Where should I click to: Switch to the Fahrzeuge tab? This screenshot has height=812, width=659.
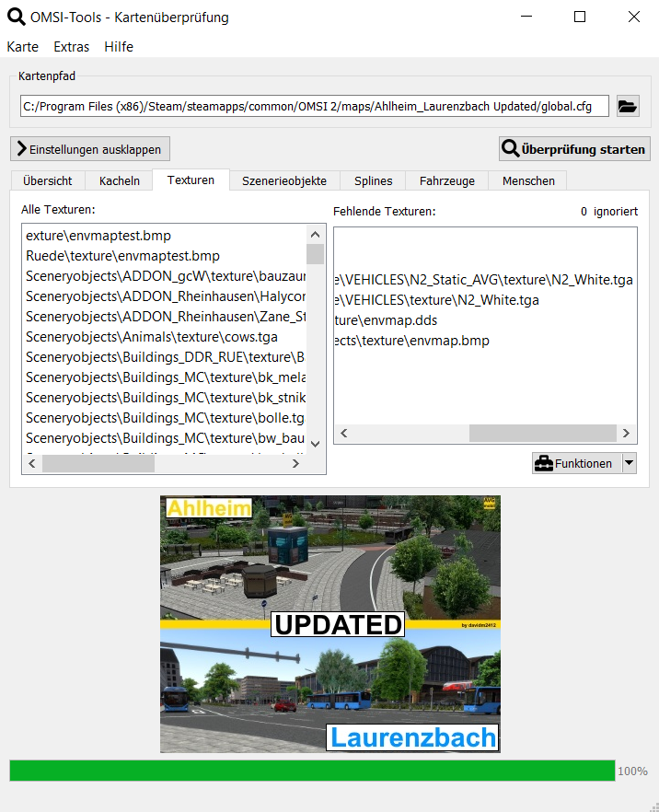pos(447,180)
